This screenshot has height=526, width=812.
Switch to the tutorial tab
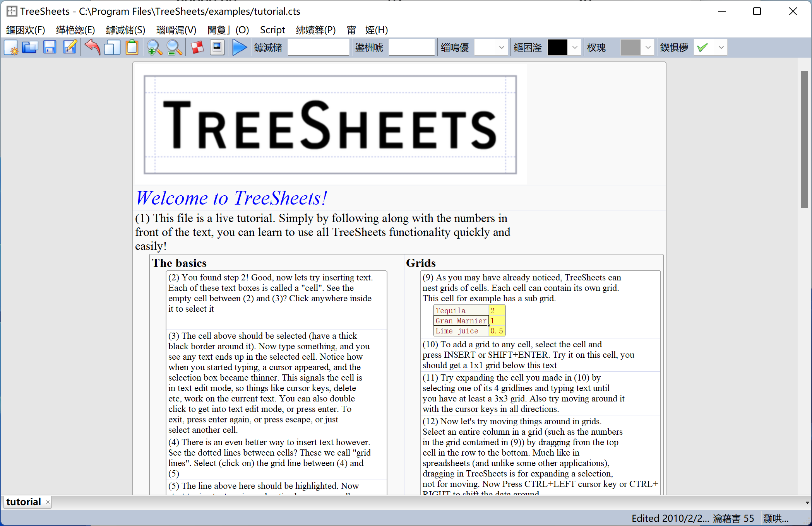click(x=23, y=502)
